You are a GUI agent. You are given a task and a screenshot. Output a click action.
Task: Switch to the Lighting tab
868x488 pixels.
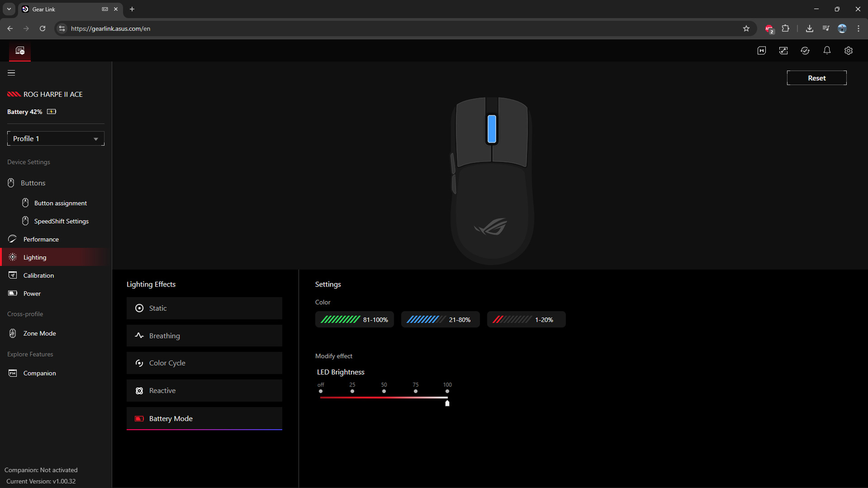coord(35,257)
